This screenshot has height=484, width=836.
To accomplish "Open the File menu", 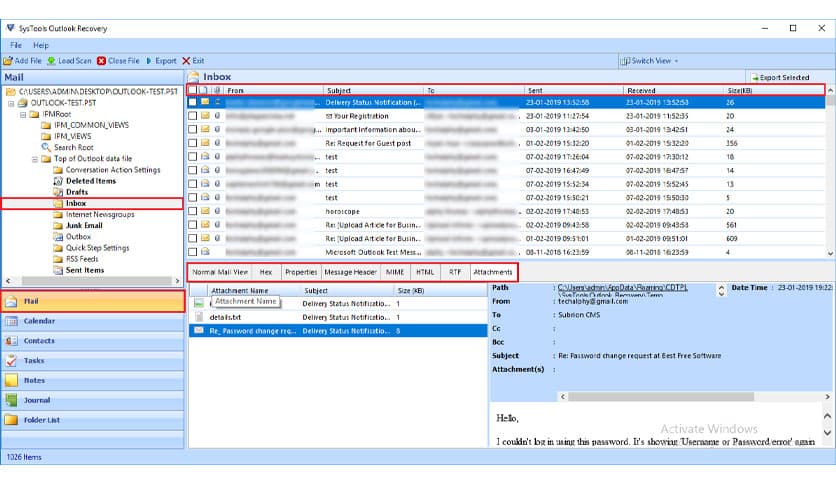I will coord(16,45).
